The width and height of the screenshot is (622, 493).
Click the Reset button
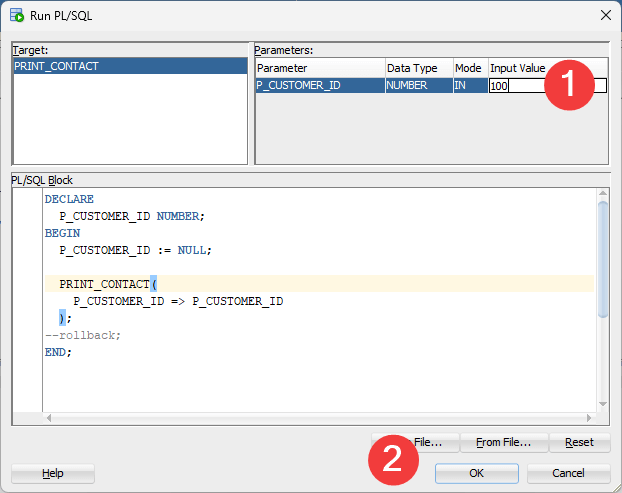(579, 442)
